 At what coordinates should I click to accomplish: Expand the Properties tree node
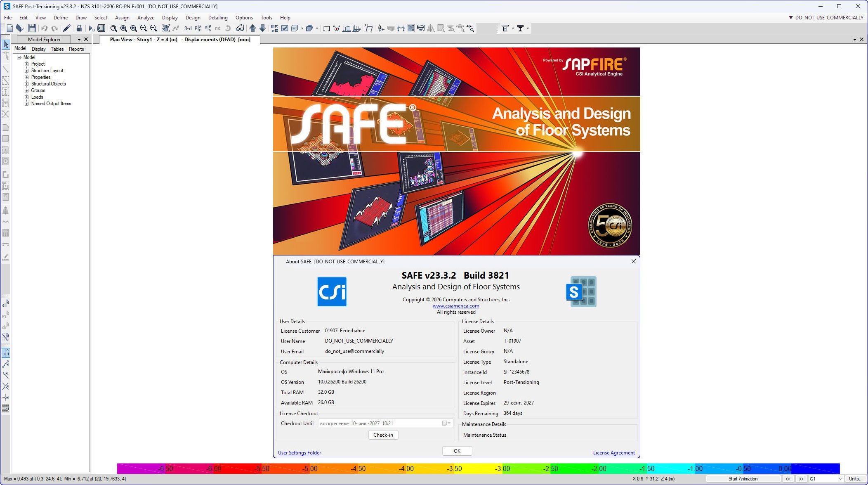click(x=27, y=77)
